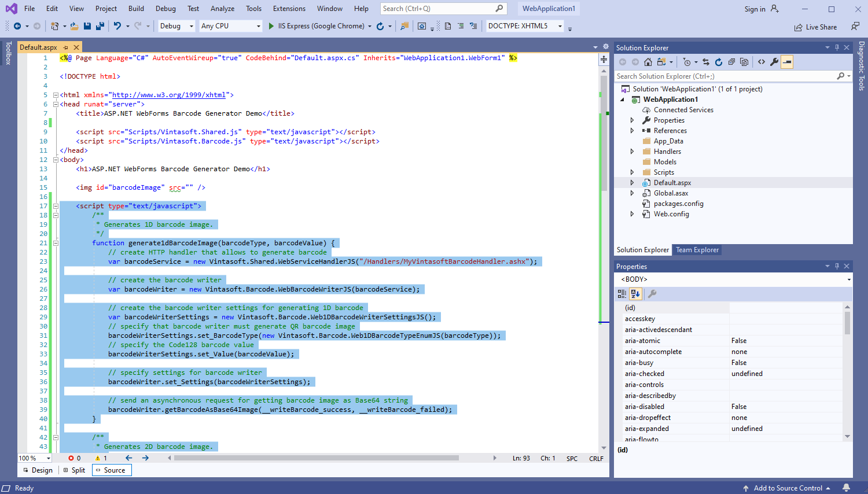The image size is (868, 494).
Task: Click the Solution Explorer refresh icon
Action: point(719,62)
